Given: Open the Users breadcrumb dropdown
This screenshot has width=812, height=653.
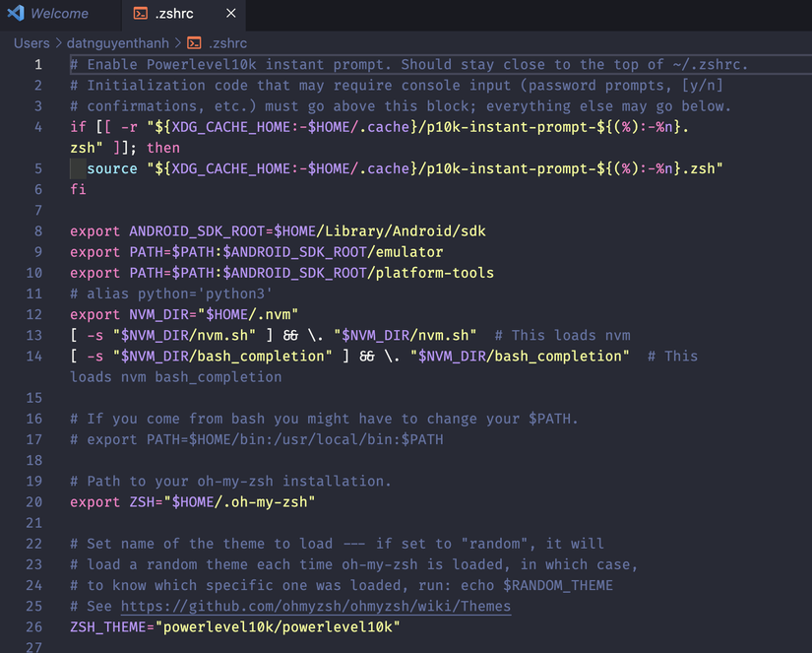Looking at the screenshot, I should (x=31, y=43).
